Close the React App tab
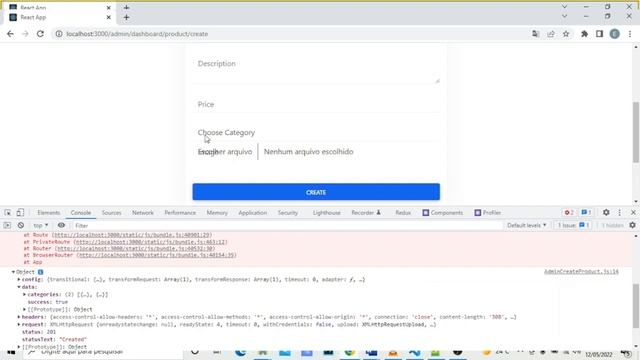 point(109,17)
